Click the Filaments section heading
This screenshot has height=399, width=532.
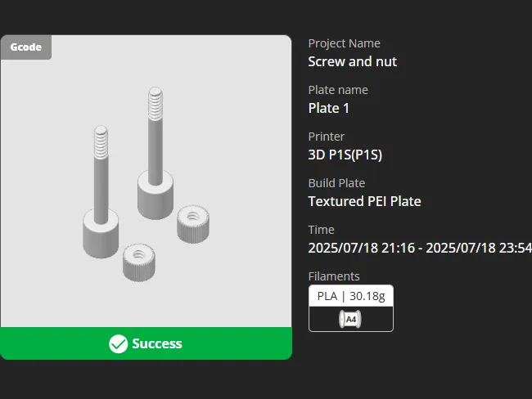point(334,276)
